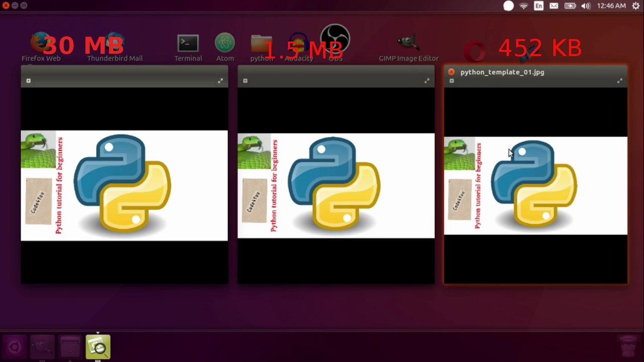
Task: Open the 12:46 AM clock menu
Action: (x=611, y=6)
